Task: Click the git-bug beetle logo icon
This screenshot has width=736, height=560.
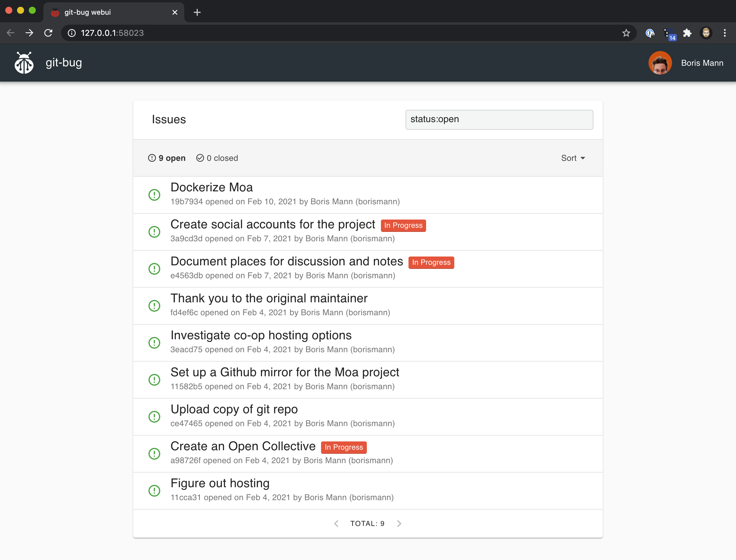Action: [24, 63]
